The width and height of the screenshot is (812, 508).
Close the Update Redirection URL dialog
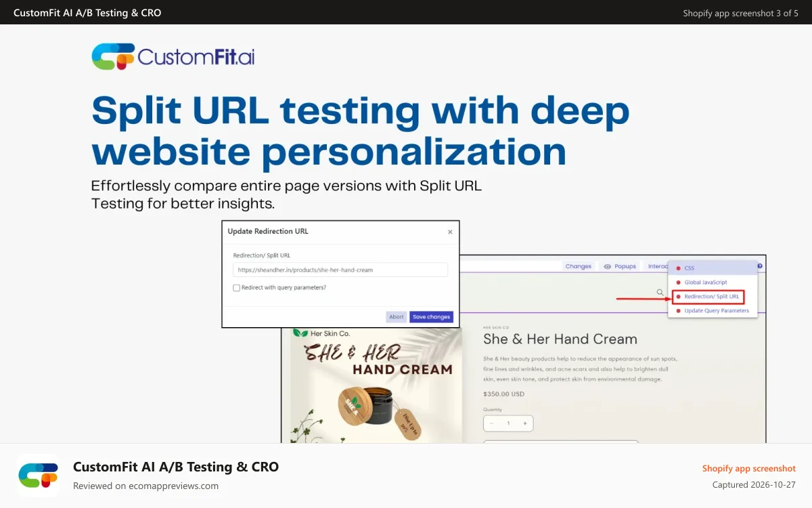point(450,232)
